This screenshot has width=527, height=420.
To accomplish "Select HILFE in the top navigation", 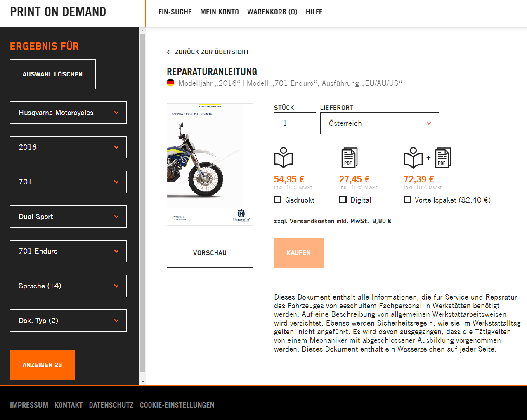I will point(314,12).
